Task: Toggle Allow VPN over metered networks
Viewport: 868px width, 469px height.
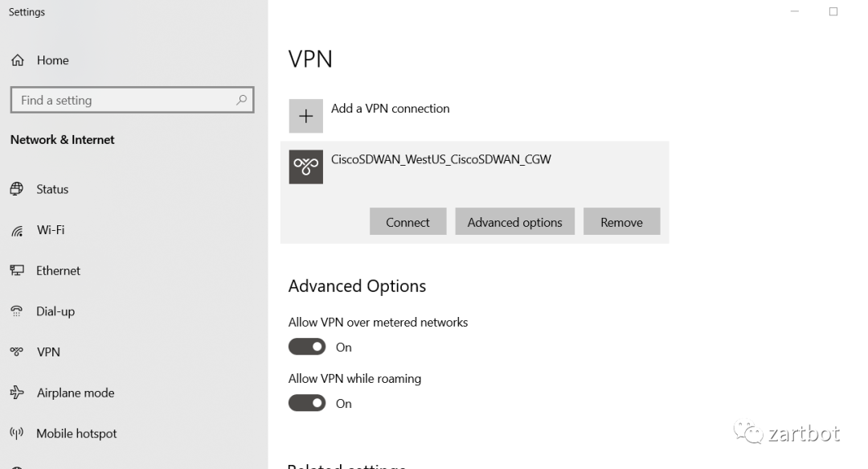Action: click(307, 347)
